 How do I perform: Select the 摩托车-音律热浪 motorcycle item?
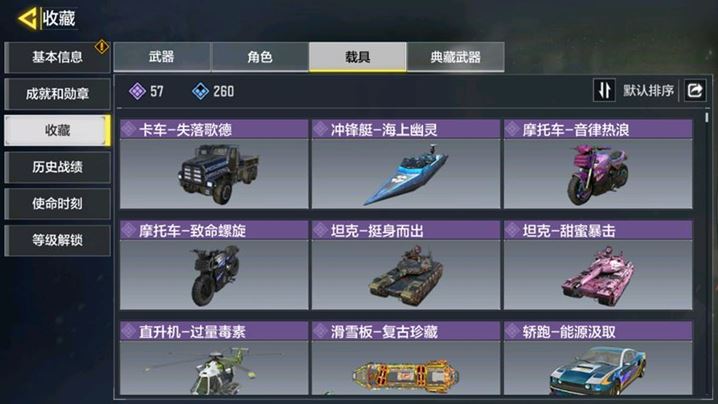(598, 164)
